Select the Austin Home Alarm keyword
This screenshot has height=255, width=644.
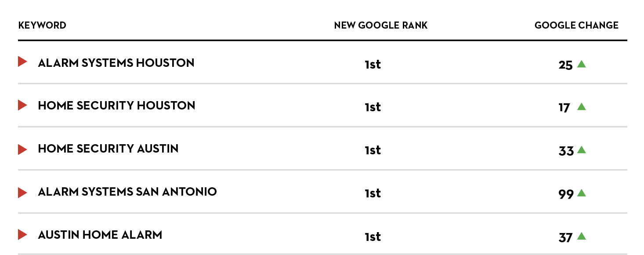(100, 235)
